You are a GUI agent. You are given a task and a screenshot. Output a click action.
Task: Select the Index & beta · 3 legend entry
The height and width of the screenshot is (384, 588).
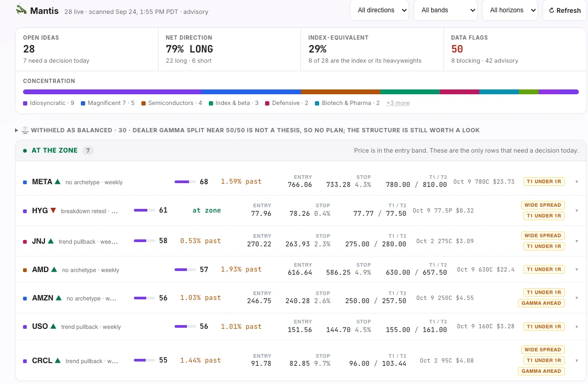[x=233, y=103]
